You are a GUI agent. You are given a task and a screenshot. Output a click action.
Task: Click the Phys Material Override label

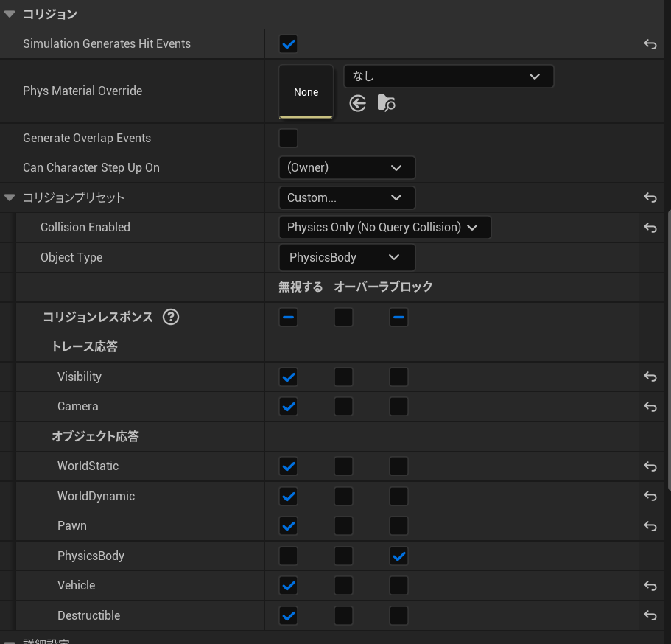(82, 91)
